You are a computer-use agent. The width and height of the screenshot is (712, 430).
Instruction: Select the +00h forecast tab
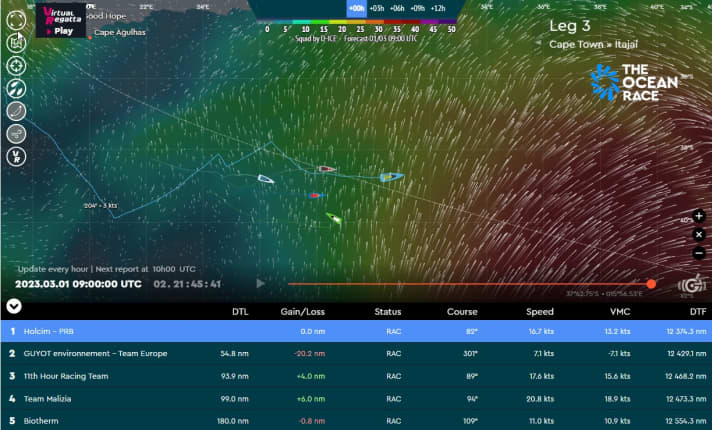[355, 8]
